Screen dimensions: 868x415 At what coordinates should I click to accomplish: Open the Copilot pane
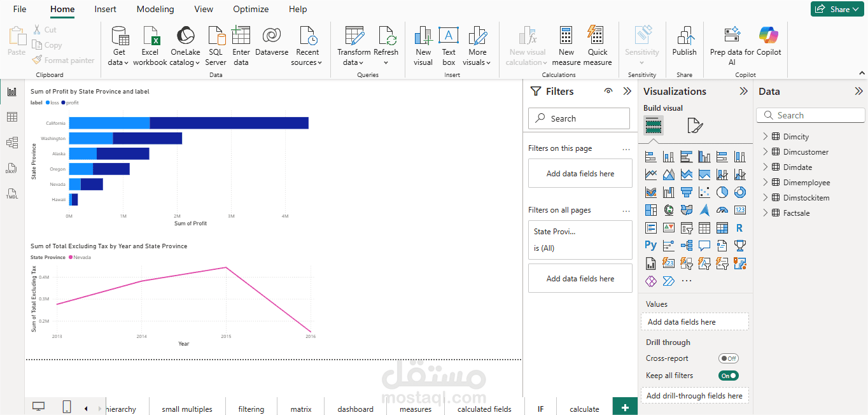pos(769,42)
